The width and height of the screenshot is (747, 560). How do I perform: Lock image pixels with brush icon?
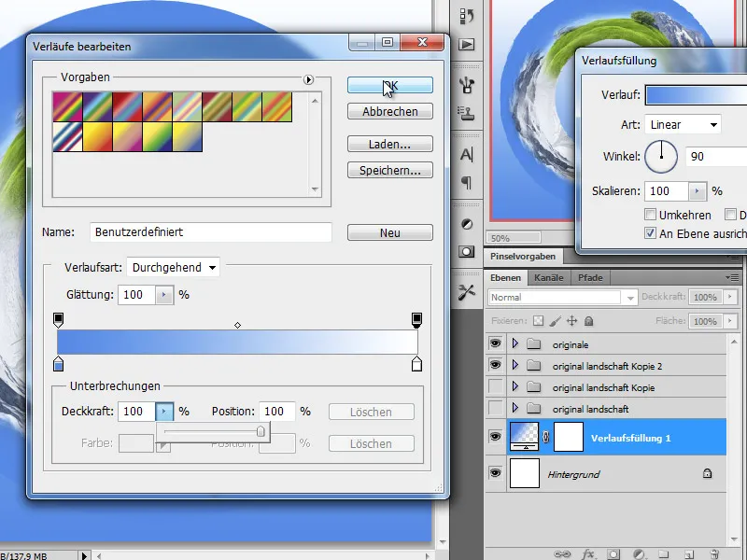point(555,321)
